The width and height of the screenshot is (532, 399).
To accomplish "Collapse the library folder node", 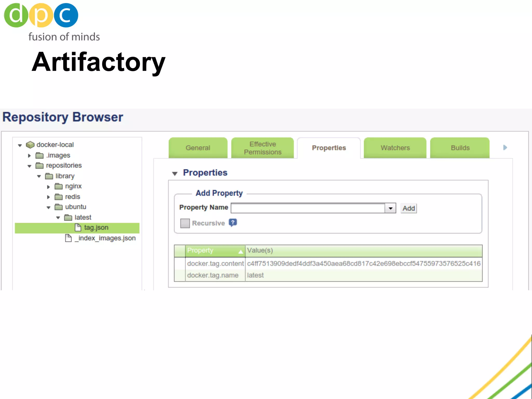I will point(39,176).
